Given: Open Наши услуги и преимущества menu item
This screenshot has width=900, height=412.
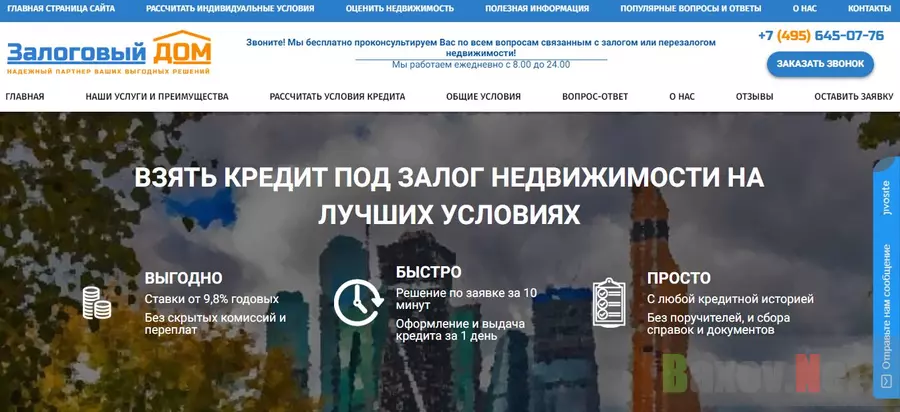Looking at the screenshot, I should pyautogui.click(x=157, y=96).
